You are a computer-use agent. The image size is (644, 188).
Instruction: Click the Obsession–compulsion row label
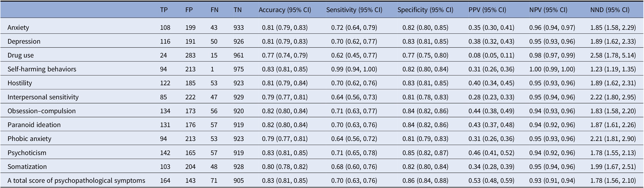click(41, 111)
